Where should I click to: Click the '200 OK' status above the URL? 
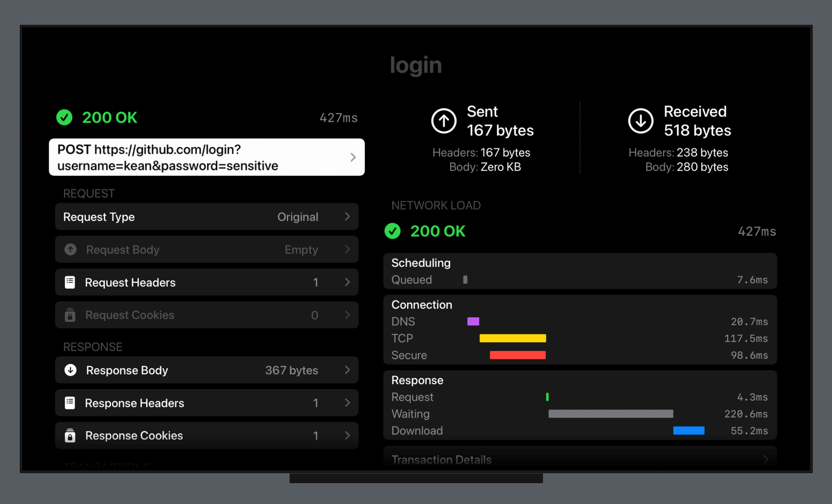tap(109, 118)
